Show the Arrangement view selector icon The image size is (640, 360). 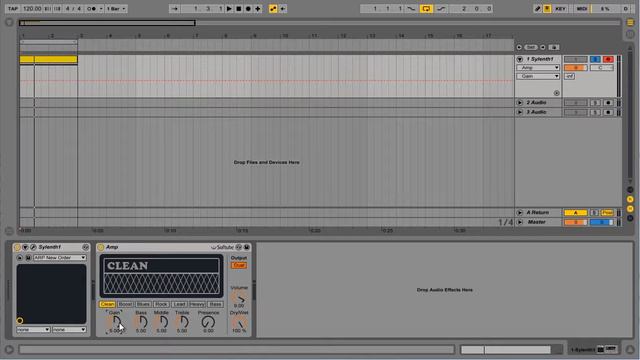(630, 22)
